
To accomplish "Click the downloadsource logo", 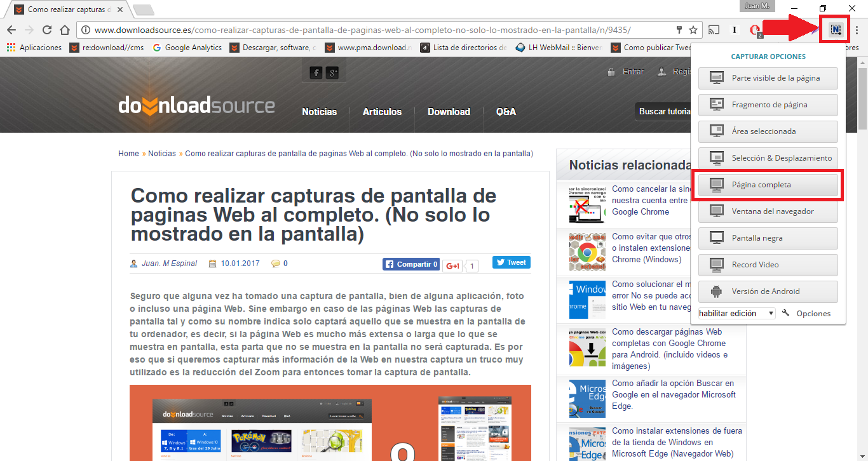I will pos(196,105).
